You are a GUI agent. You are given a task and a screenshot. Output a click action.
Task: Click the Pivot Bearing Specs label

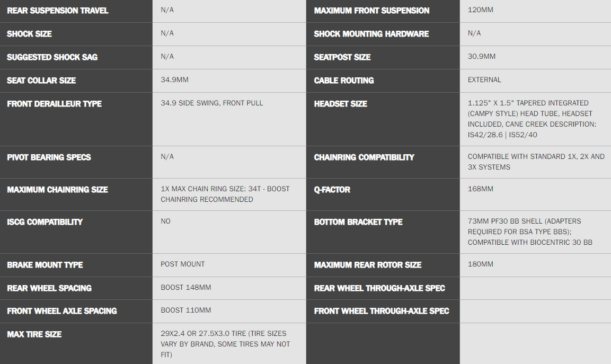point(49,157)
